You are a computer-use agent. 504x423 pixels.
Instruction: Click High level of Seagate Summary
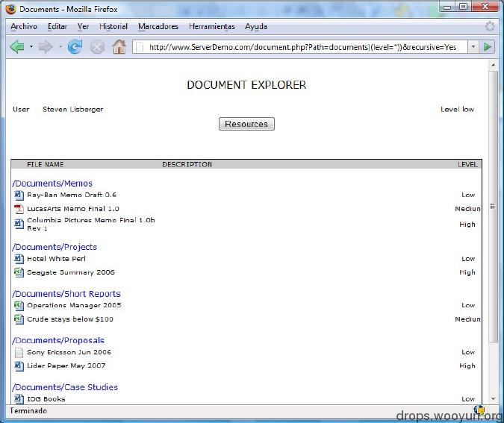pyautogui.click(x=467, y=272)
